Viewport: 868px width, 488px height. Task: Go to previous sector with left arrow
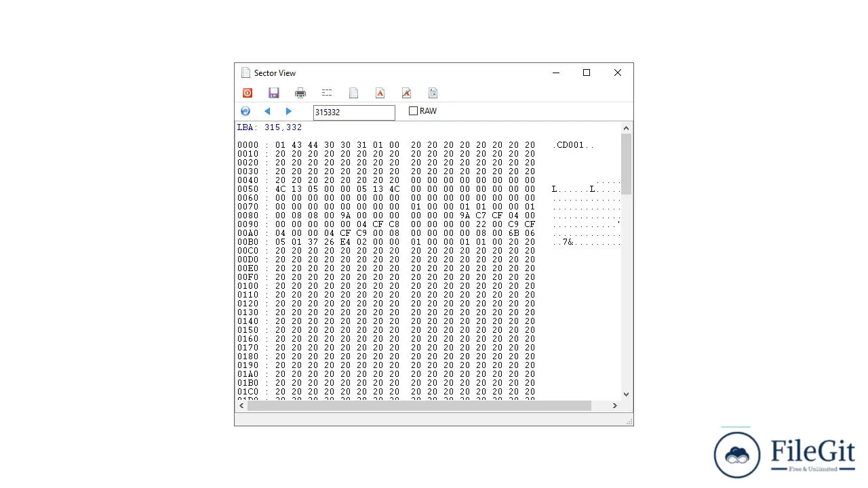[x=267, y=111]
